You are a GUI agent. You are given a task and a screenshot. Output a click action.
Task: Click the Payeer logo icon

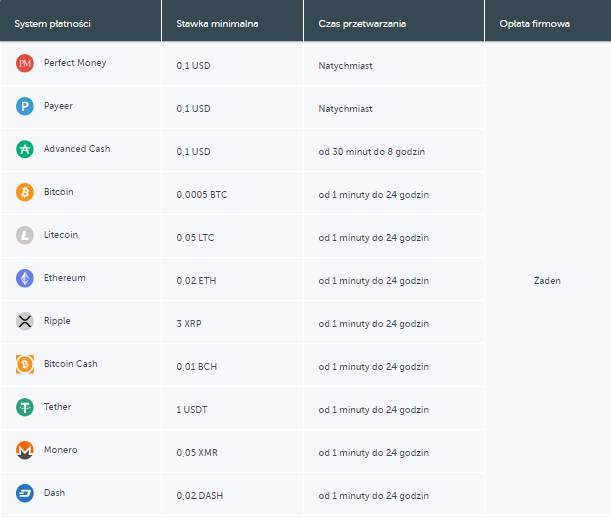click(25, 107)
